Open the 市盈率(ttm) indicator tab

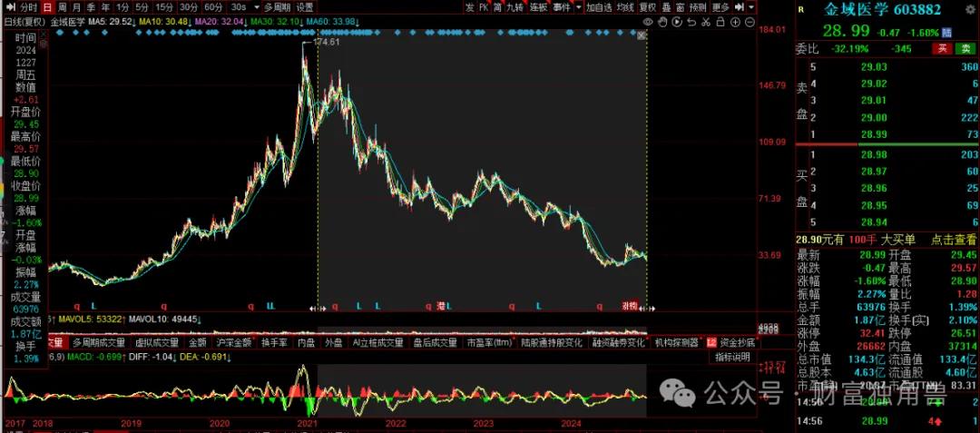click(x=490, y=342)
